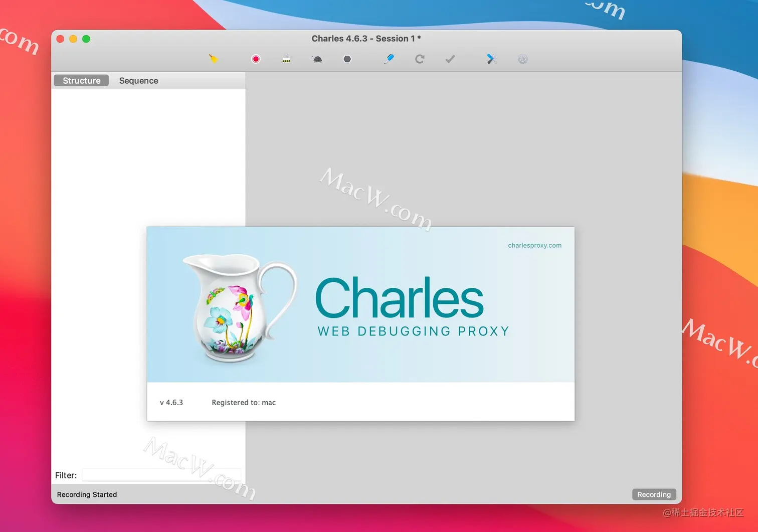
Task: Stop recording with the red record icon
Action: click(x=256, y=59)
